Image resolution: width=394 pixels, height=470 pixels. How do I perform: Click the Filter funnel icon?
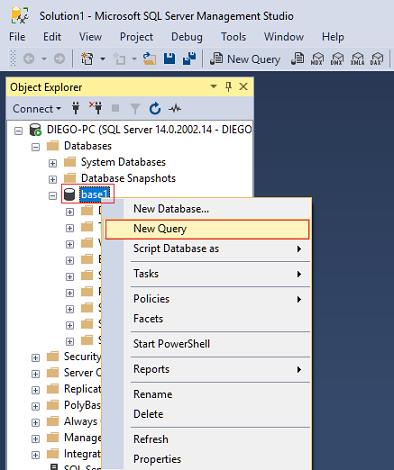coord(135,108)
